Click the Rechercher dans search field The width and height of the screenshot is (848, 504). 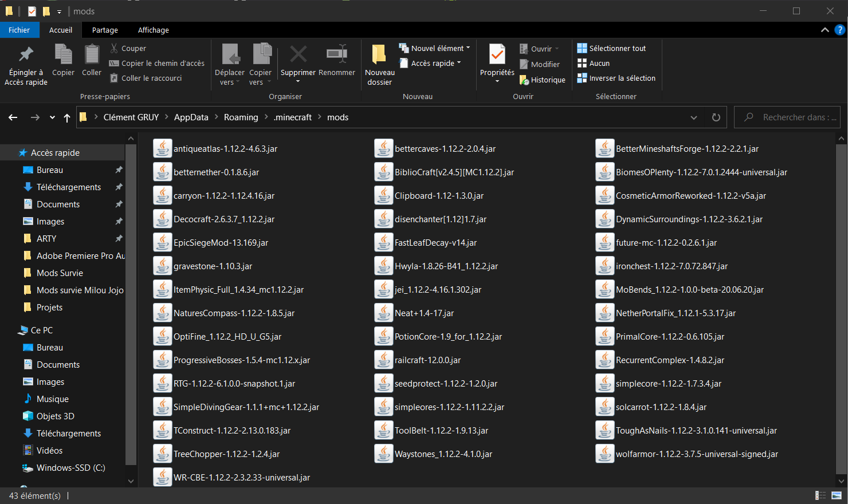(x=787, y=117)
